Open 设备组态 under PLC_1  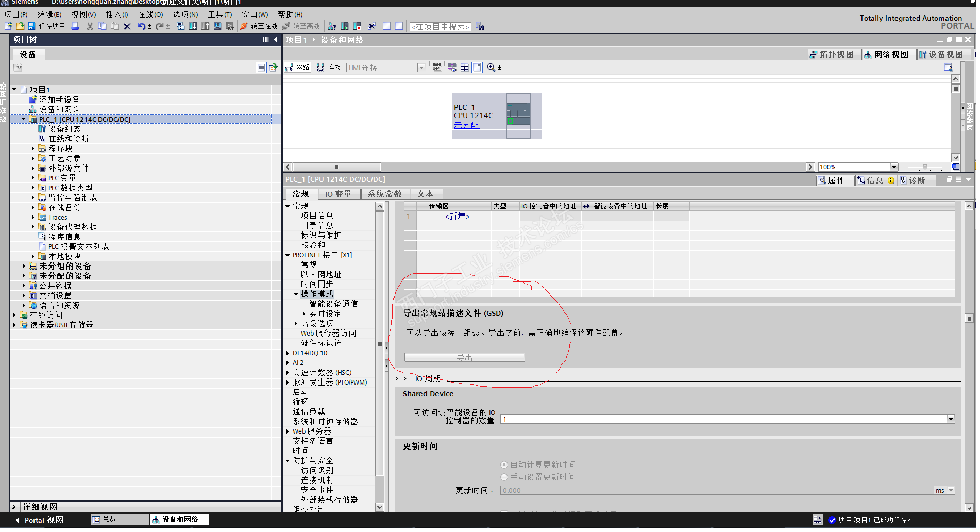tap(64, 129)
